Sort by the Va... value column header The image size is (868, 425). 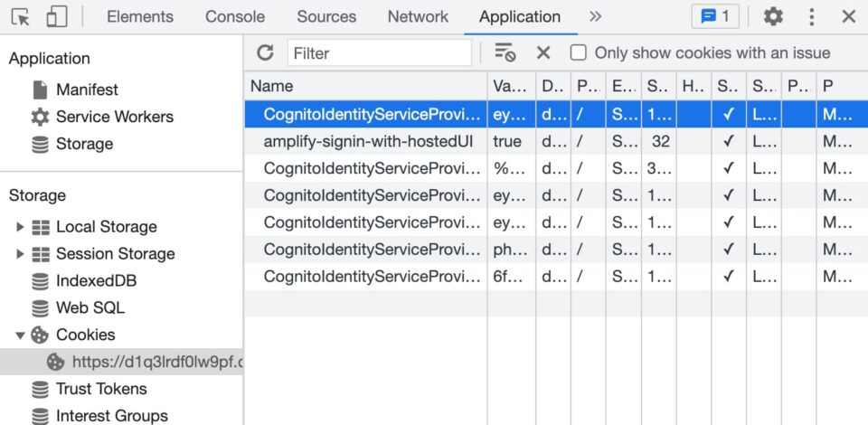(x=512, y=86)
